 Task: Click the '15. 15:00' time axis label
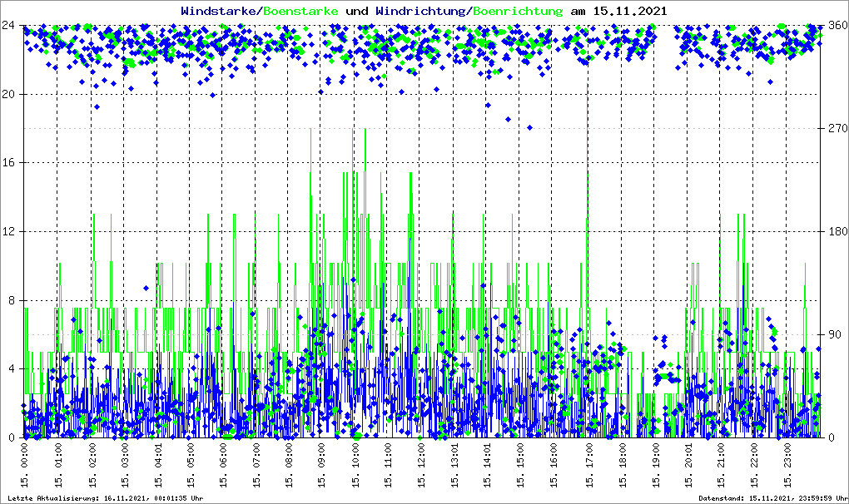point(520,465)
